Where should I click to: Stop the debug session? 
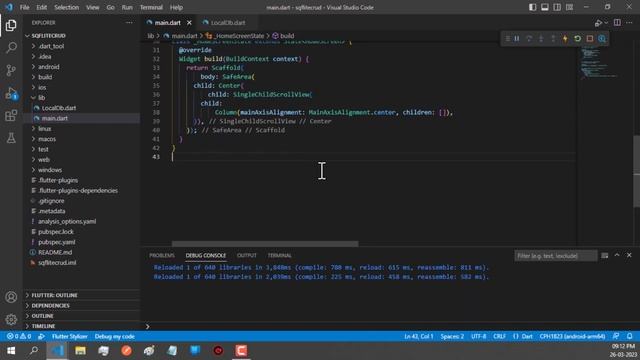pyautogui.click(x=590, y=39)
